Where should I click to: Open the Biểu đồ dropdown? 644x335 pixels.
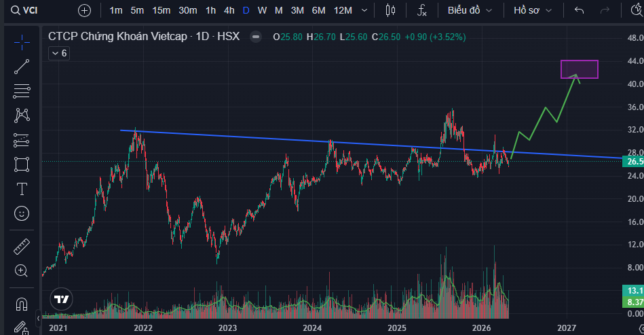[470, 10]
